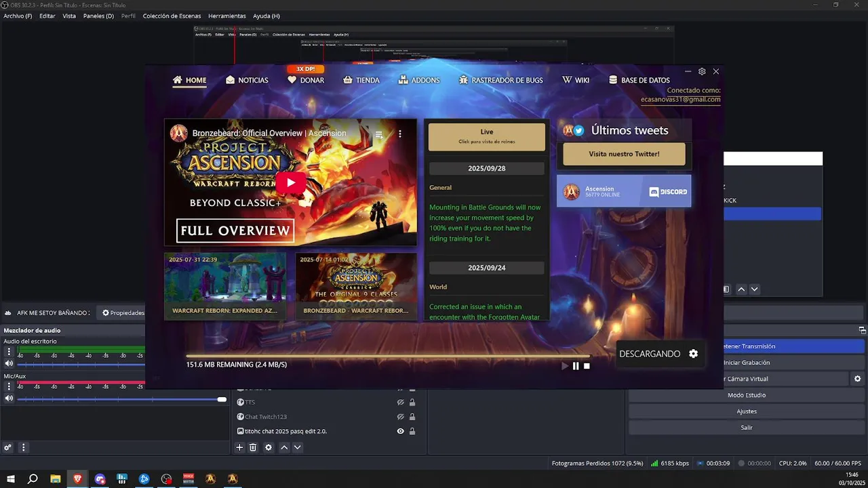Toggle lock on Chat Twitch123 source
Viewport: 868px width, 488px height.
point(412,417)
